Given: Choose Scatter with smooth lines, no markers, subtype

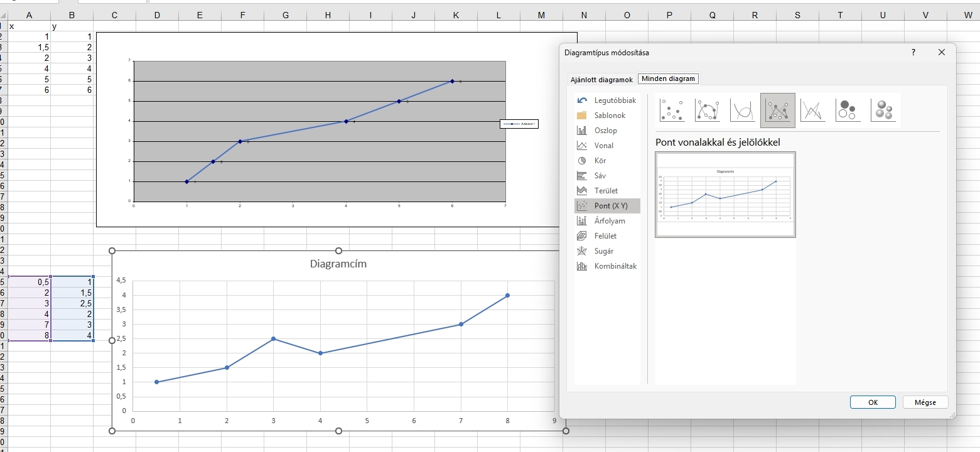Looking at the screenshot, I should coord(743,110).
